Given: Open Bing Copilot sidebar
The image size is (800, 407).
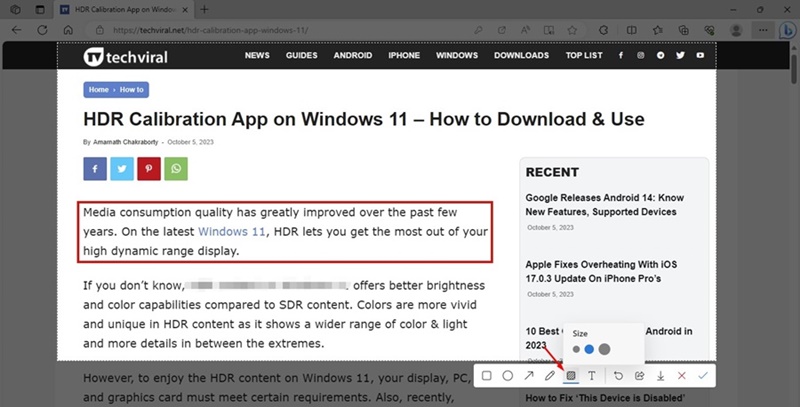Looking at the screenshot, I should pyautogui.click(x=788, y=30).
